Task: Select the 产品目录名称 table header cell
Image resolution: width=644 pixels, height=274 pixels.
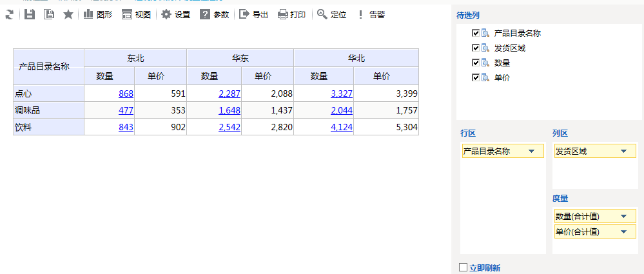Action: pyautogui.click(x=49, y=66)
